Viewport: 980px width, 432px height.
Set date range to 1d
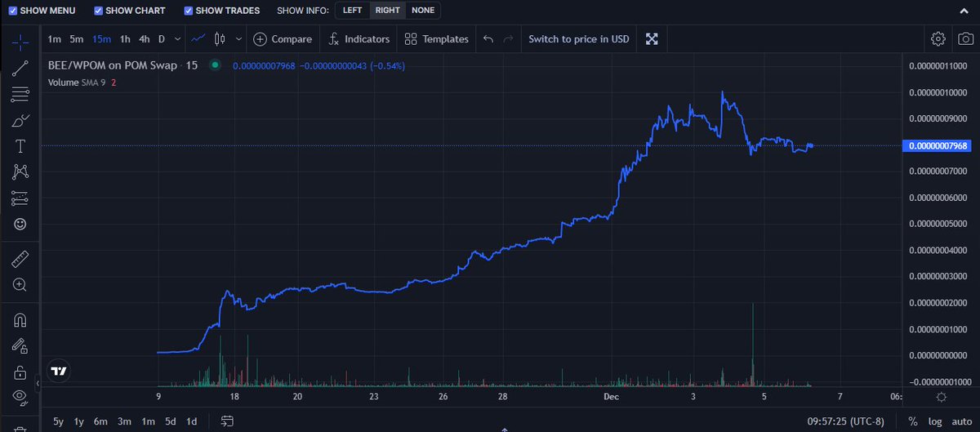(191, 421)
